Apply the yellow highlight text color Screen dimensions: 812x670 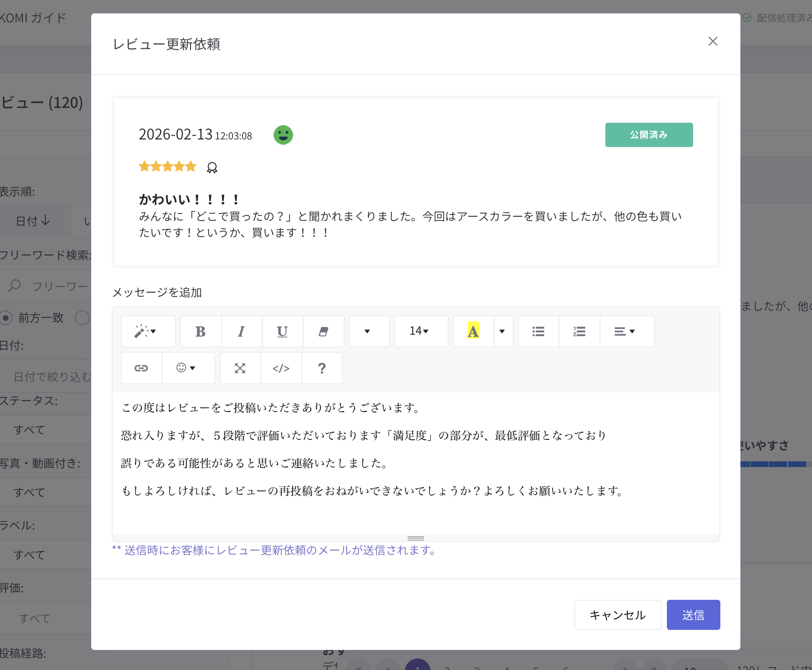[x=473, y=331]
